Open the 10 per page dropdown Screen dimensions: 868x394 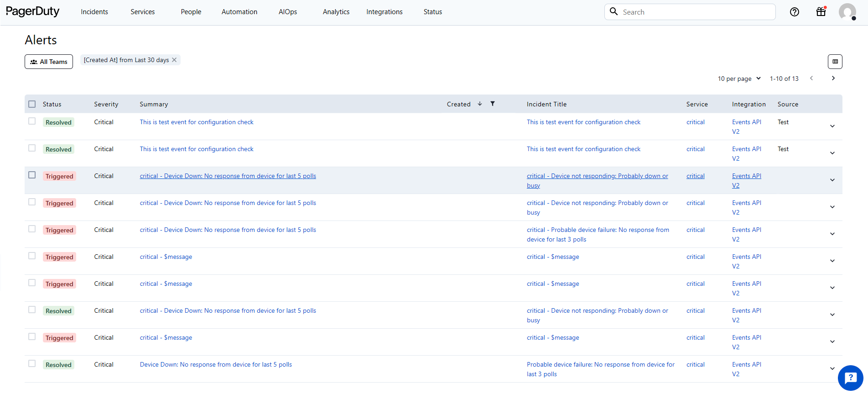pyautogui.click(x=739, y=79)
